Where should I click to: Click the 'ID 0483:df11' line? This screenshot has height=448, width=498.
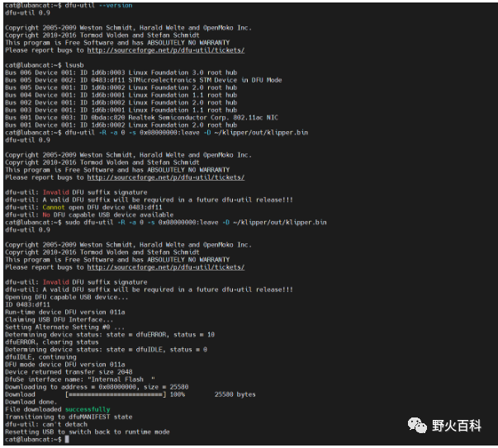[x=27, y=304]
